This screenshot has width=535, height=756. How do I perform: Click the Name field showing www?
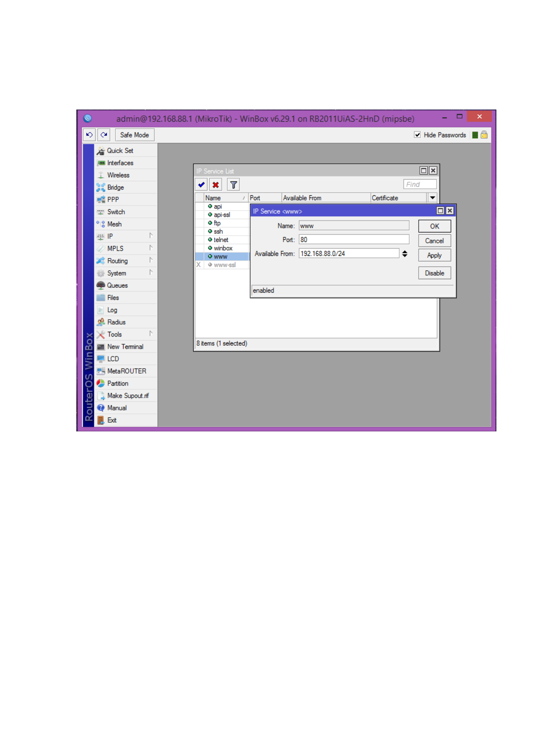pos(354,225)
